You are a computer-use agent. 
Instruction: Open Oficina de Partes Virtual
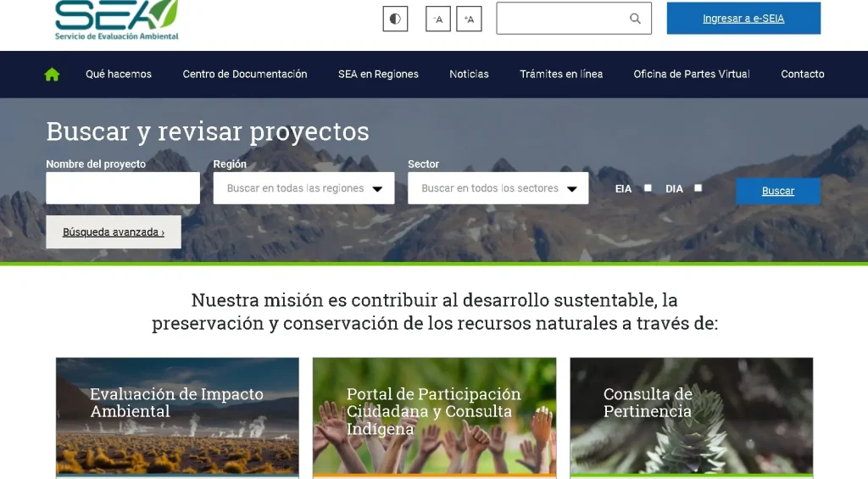pyautogui.click(x=692, y=75)
